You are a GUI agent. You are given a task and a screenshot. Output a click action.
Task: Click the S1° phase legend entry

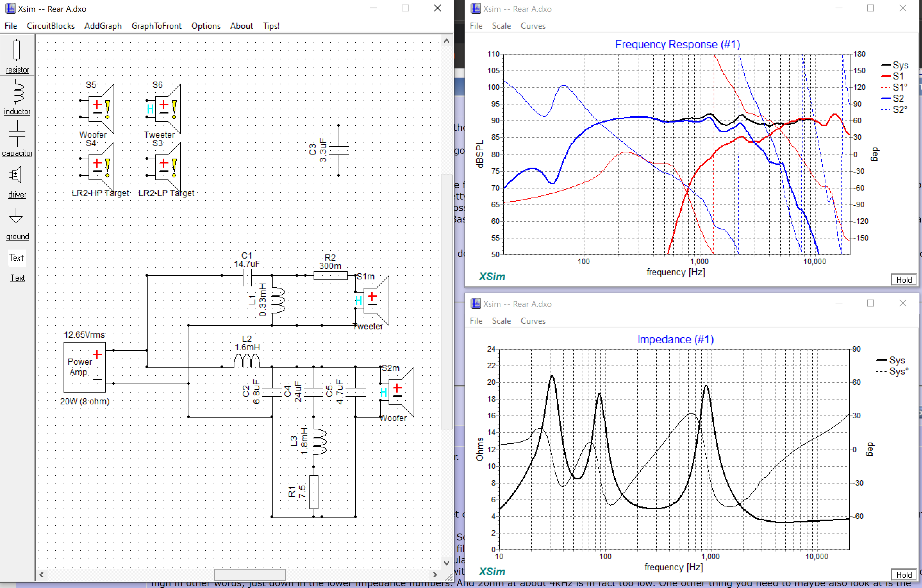tap(895, 87)
